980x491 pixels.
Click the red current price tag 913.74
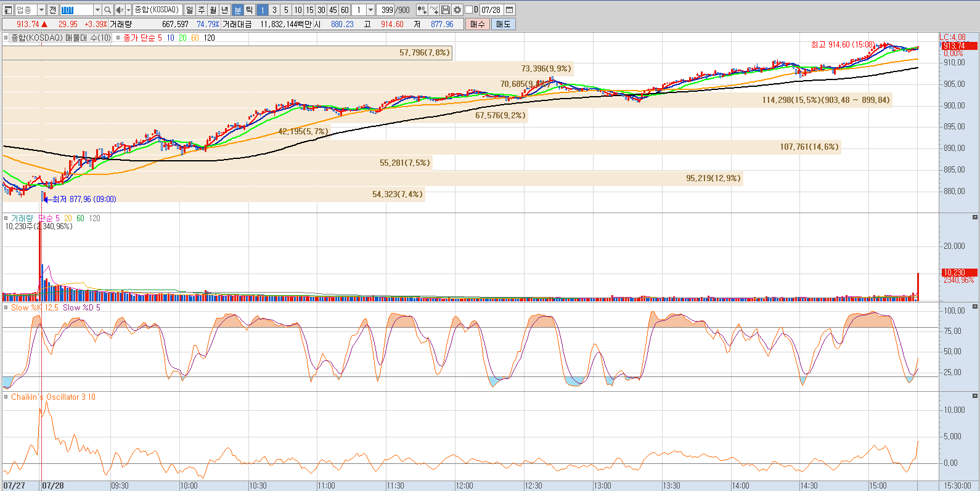pos(958,46)
